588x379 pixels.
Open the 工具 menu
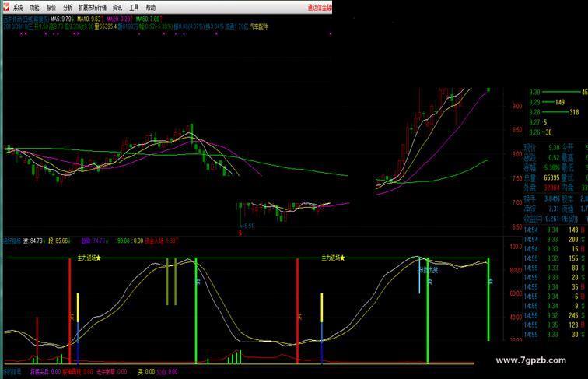(134, 8)
